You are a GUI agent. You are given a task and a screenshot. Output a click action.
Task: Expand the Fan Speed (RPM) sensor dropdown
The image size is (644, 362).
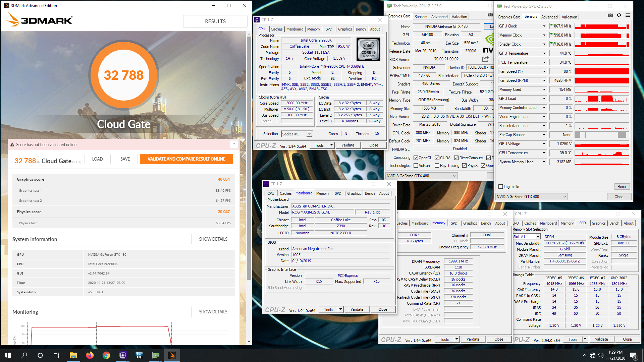pos(544,80)
